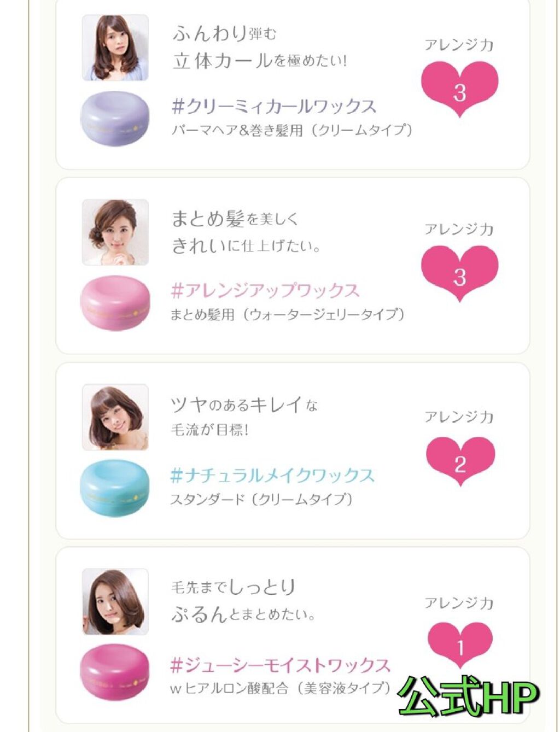Click heart rating 3 beside クリーミィカールワックス

tap(459, 89)
